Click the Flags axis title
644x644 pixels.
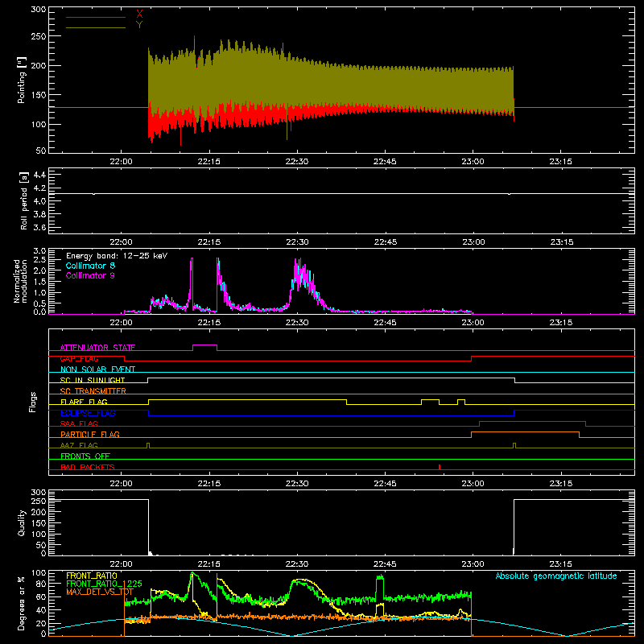click(x=32, y=402)
